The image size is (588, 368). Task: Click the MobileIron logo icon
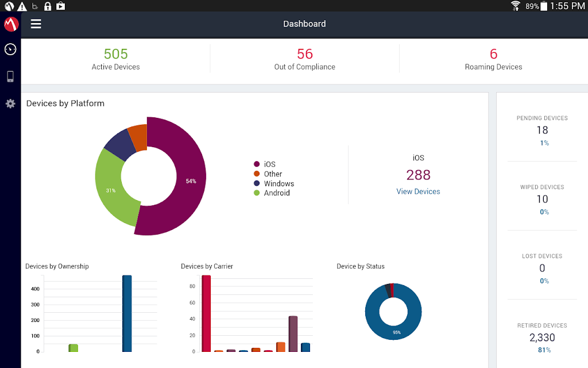tap(11, 24)
